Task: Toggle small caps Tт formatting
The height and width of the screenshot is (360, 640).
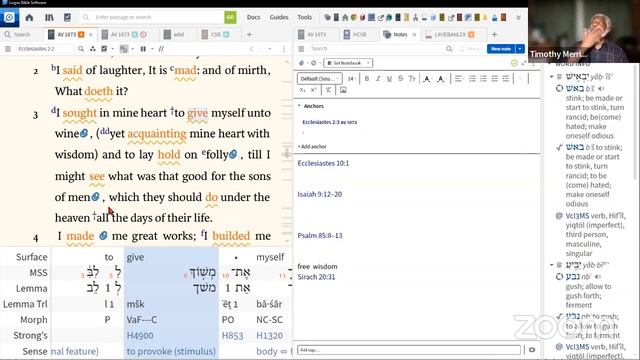Action: click(x=412, y=78)
